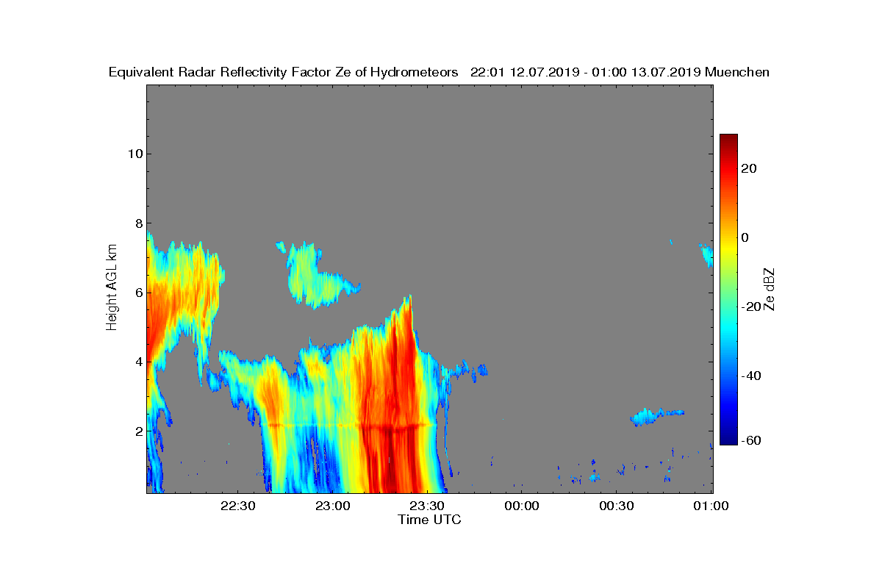This screenshot has height=588, width=882.
Task: Click the 01:00 time tick label
Action: tap(711, 506)
